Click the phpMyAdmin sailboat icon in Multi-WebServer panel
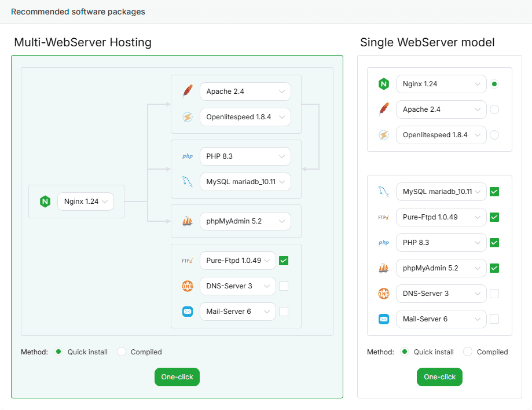Viewport: 532px width, 410px height. pyautogui.click(x=187, y=221)
